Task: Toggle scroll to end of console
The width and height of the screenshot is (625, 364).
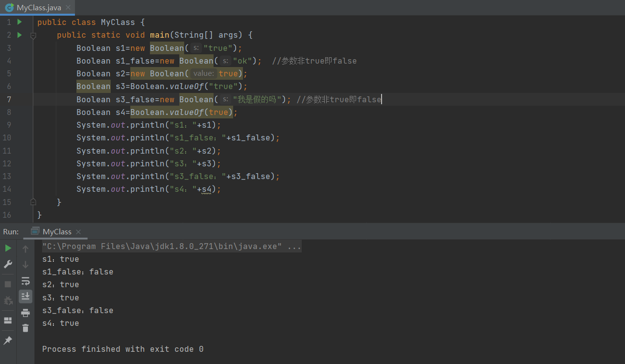Action: click(x=25, y=296)
